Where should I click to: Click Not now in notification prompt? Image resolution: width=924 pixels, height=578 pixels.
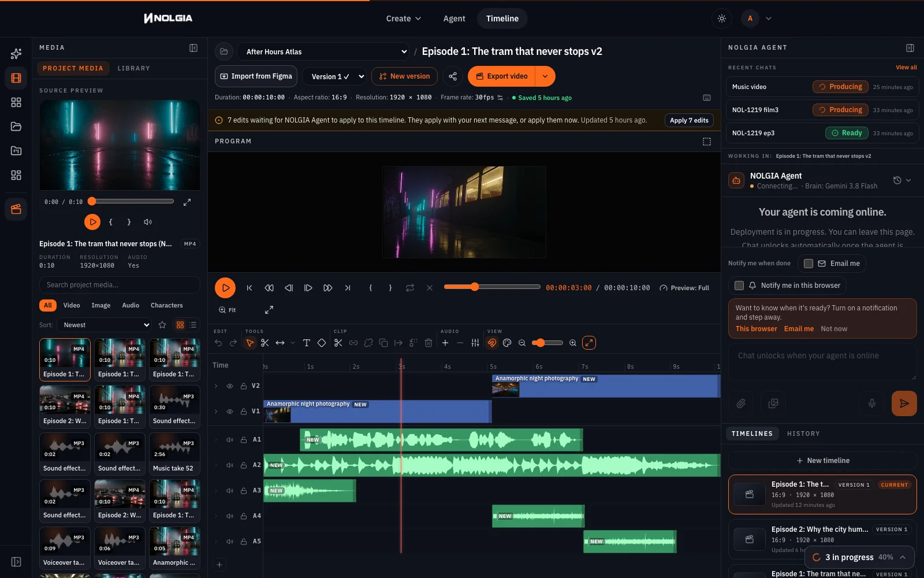pyautogui.click(x=834, y=329)
